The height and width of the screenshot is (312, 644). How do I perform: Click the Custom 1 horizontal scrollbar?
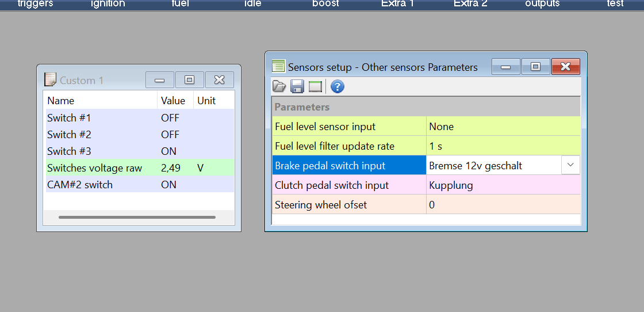click(137, 217)
